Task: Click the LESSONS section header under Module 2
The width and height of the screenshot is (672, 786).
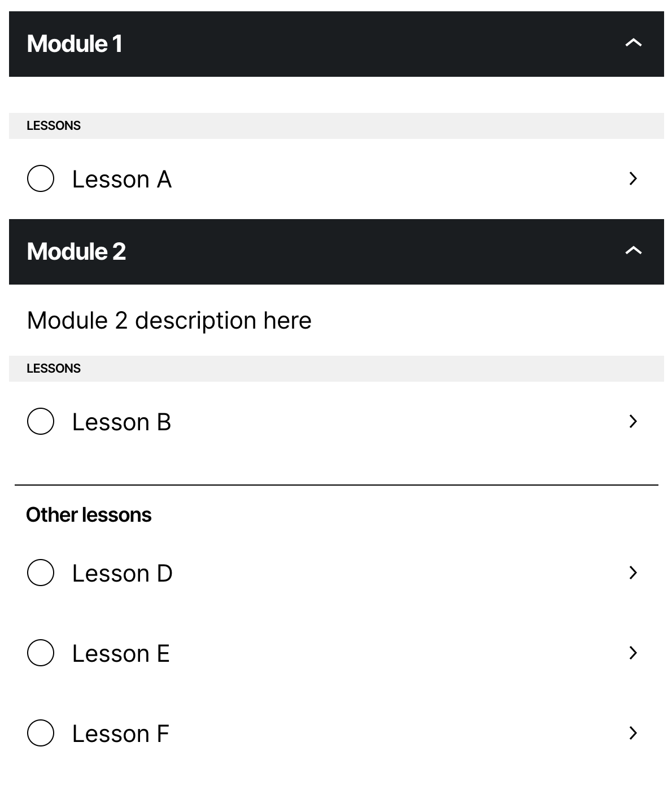Action: click(54, 368)
